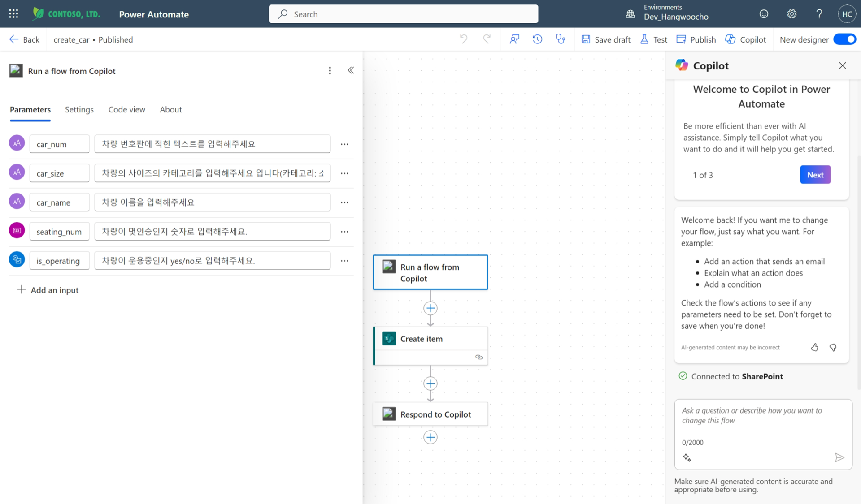Toggle the Copilot toolbar button
Image resolution: width=861 pixels, height=504 pixels.
click(746, 39)
